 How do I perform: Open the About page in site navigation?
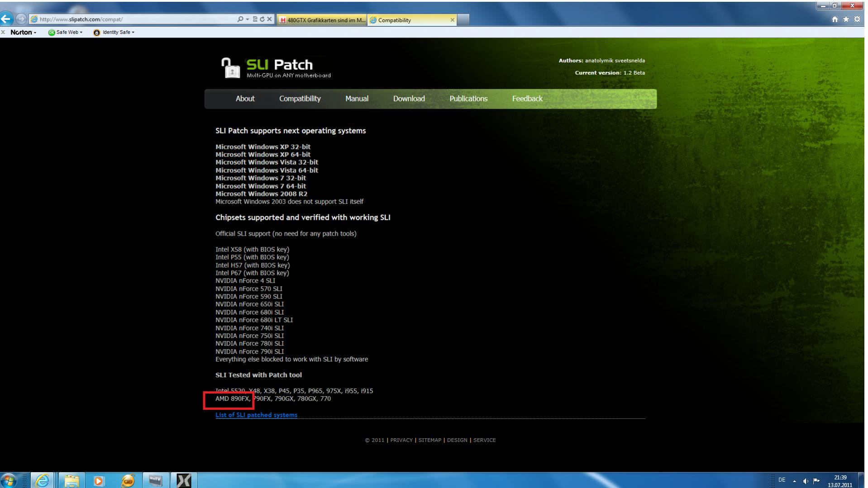245,99
